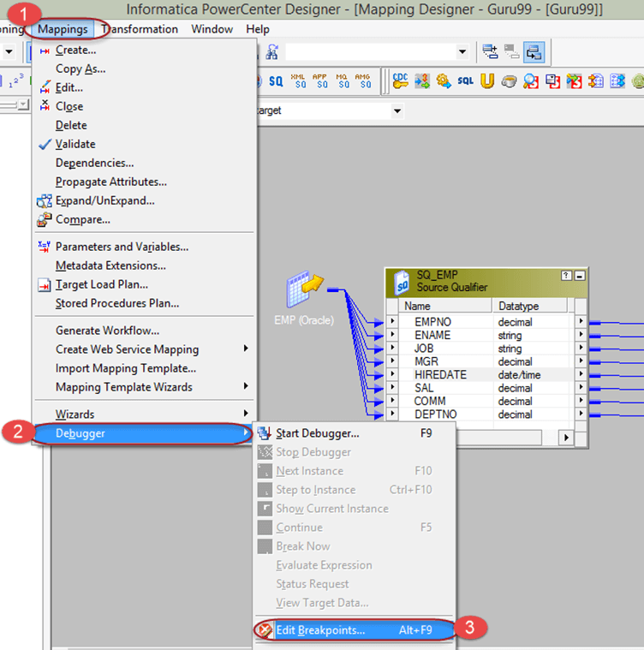This screenshot has height=650, width=644.
Task: Minimize the SQ_EMP transformation box
Action: [x=580, y=275]
